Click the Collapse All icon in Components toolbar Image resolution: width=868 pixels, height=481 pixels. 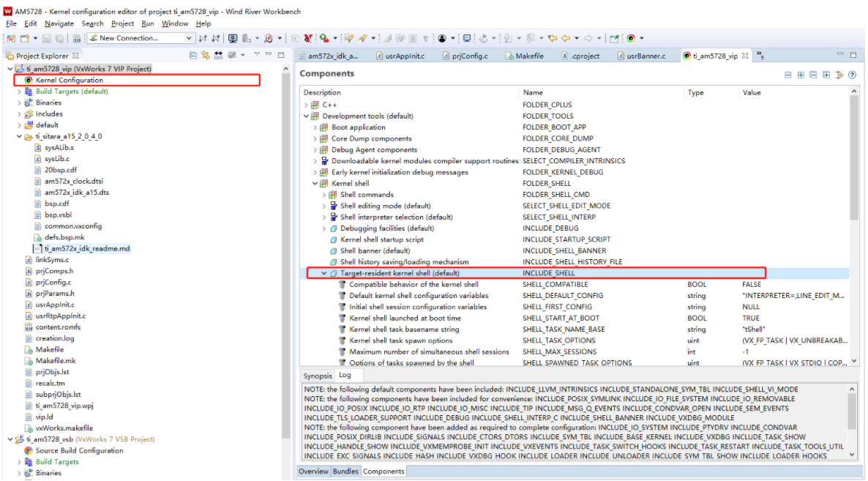813,75
